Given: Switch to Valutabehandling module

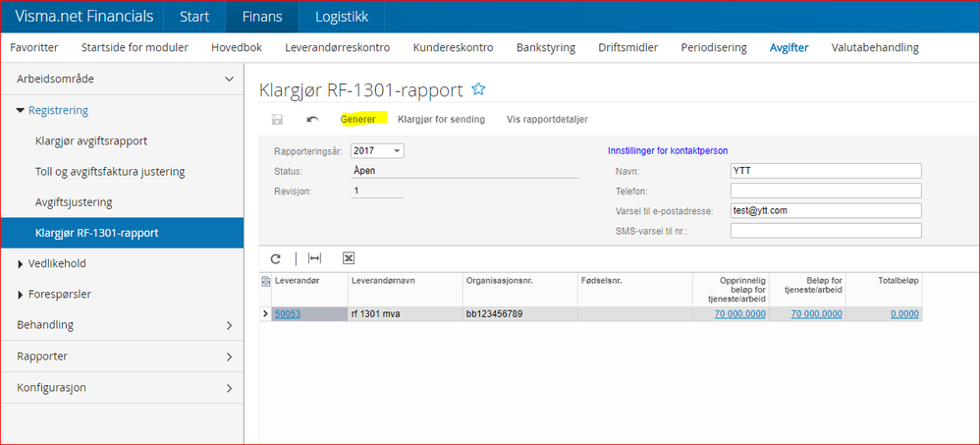Looking at the screenshot, I should (875, 47).
